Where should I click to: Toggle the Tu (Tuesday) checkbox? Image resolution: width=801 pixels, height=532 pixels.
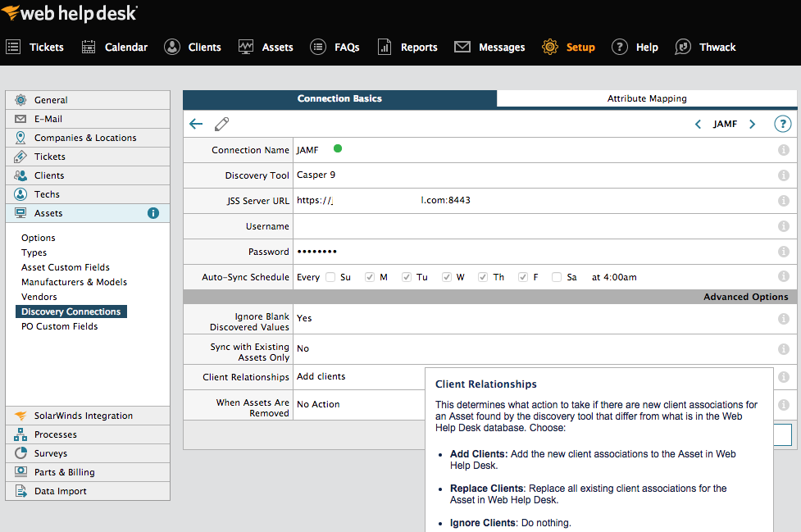tap(407, 277)
